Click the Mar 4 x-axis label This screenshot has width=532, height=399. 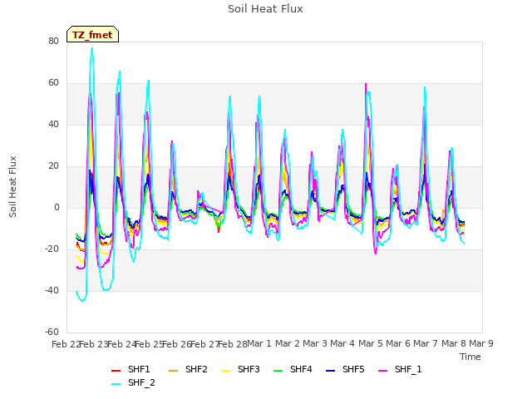pyautogui.click(x=342, y=343)
